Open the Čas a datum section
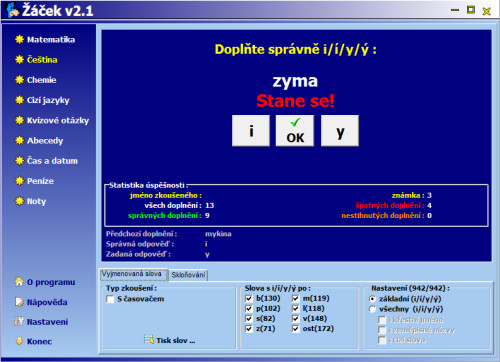 [52, 161]
